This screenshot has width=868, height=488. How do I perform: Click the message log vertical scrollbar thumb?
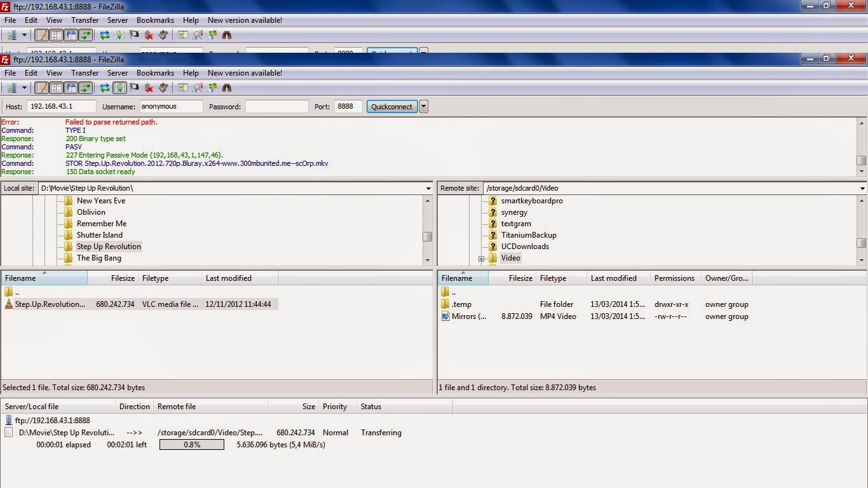[x=862, y=161]
